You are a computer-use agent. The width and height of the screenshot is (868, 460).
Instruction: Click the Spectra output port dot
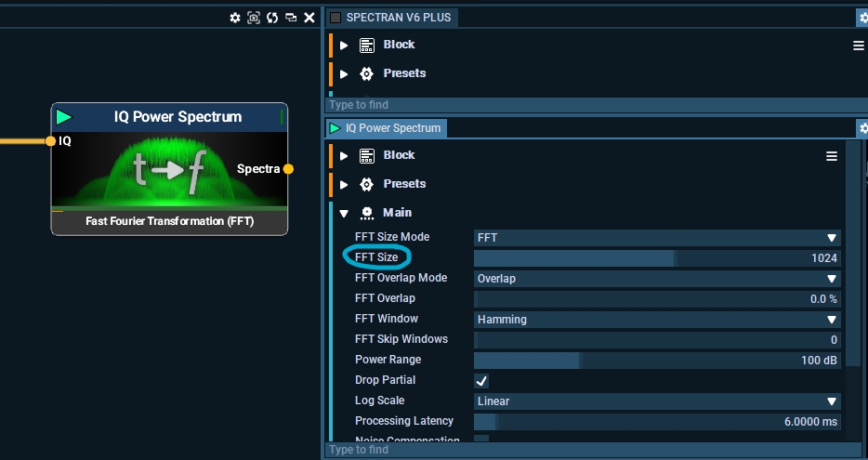tap(288, 169)
